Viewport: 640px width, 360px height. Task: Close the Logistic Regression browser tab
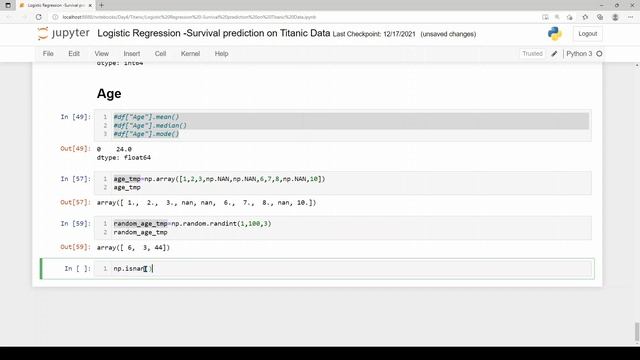coord(90,5)
